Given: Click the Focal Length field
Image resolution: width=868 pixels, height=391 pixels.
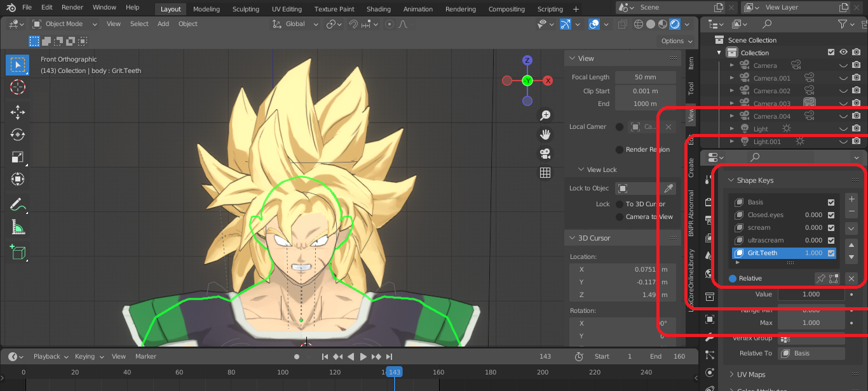Looking at the screenshot, I should (x=644, y=77).
